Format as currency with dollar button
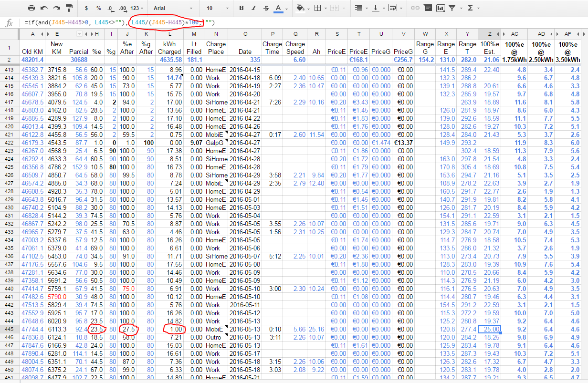This screenshot has width=588, height=383. coord(86,8)
